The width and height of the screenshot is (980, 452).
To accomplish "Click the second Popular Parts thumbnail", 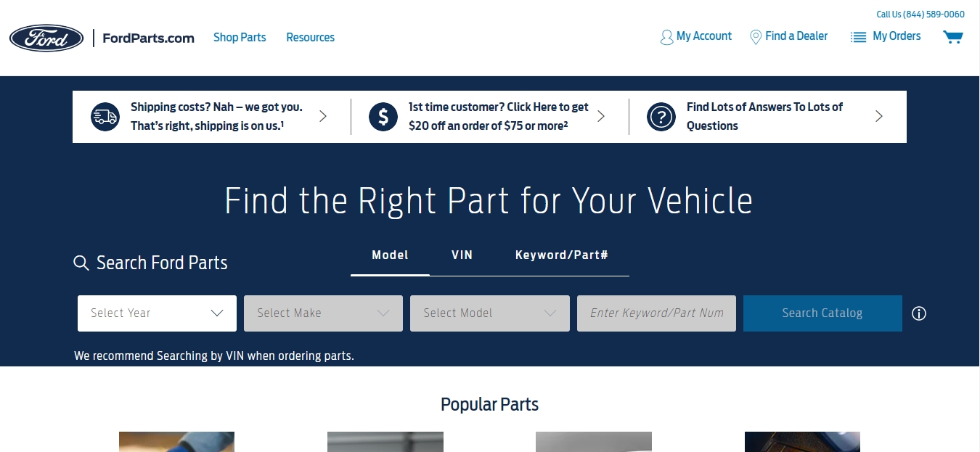I will [385, 442].
